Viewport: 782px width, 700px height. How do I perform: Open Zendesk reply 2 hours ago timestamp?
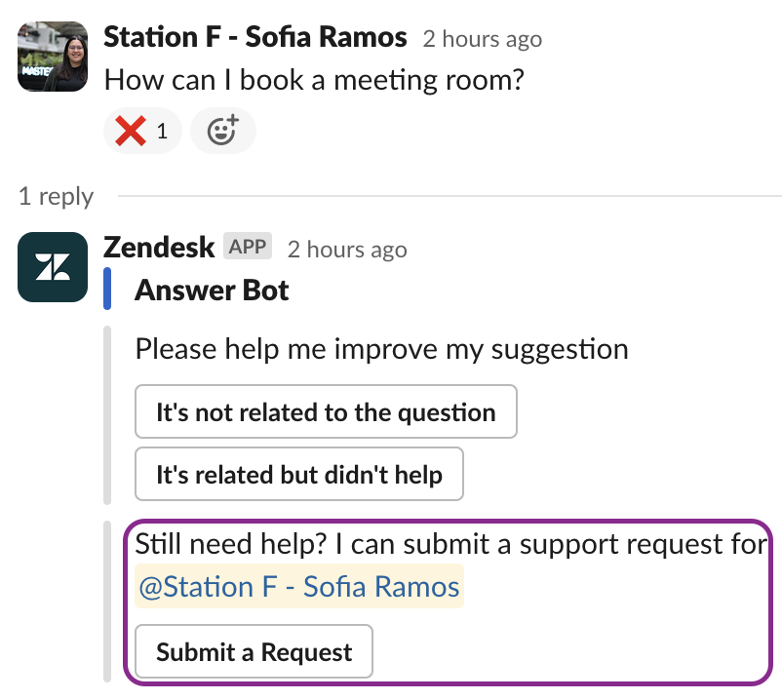pos(347,250)
